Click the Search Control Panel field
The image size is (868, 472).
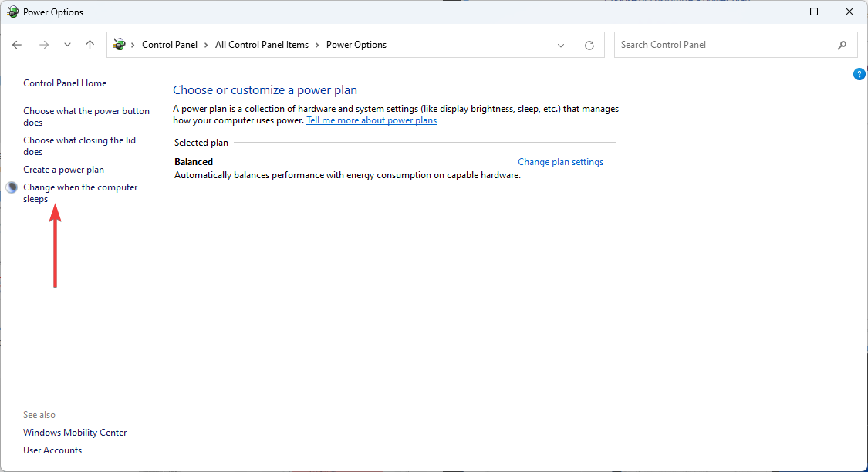pyautogui.click(x=736, y=45)
